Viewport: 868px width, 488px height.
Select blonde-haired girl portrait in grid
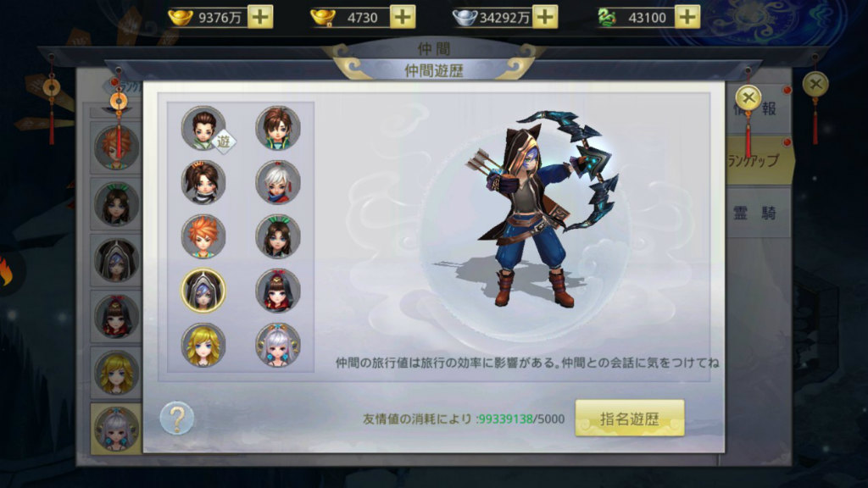click(203, 346)
